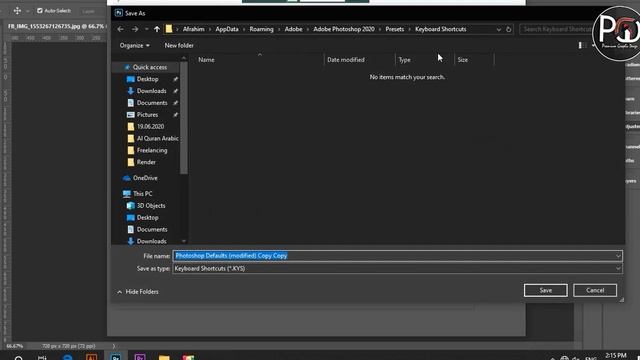
Task: Click the Cancel button
Action: pyautogui.click(x=595, y=290)
